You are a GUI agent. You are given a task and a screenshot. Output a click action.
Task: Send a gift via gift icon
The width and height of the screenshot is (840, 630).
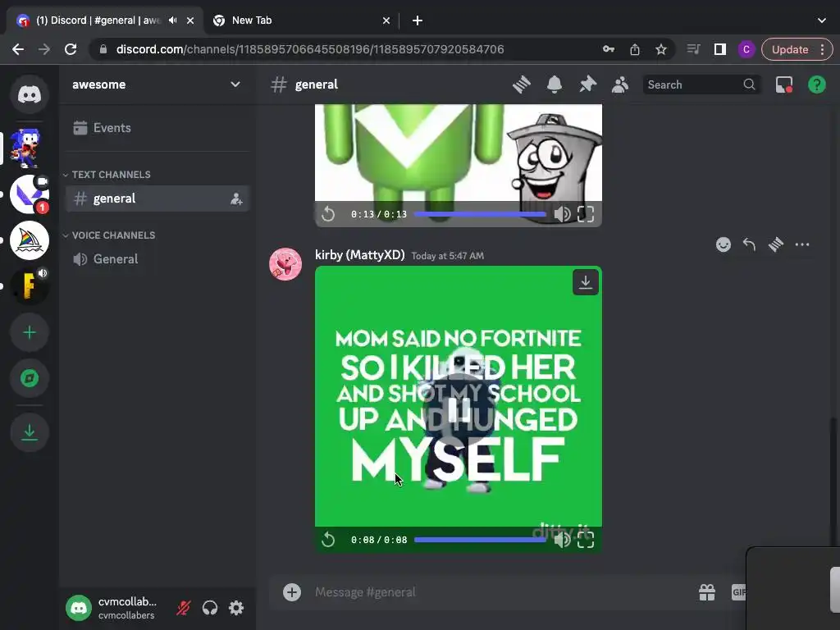click(707, 592)
